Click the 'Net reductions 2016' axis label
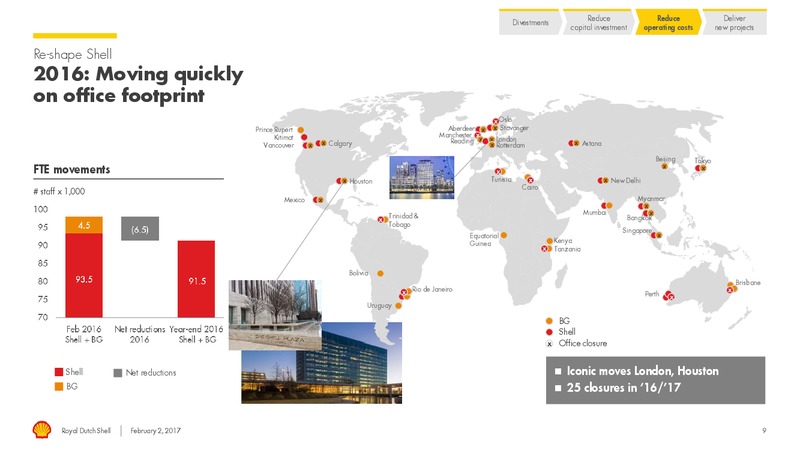 [139, 334]
